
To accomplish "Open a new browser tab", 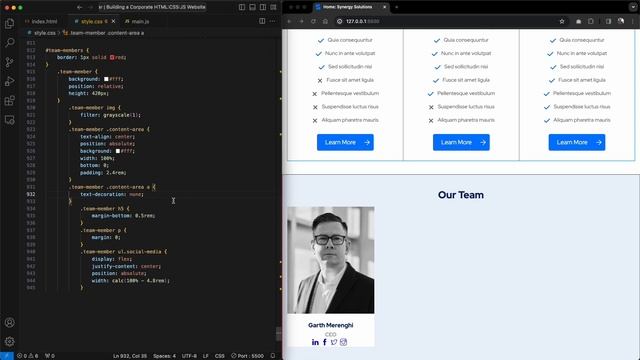I will [396, 7].
